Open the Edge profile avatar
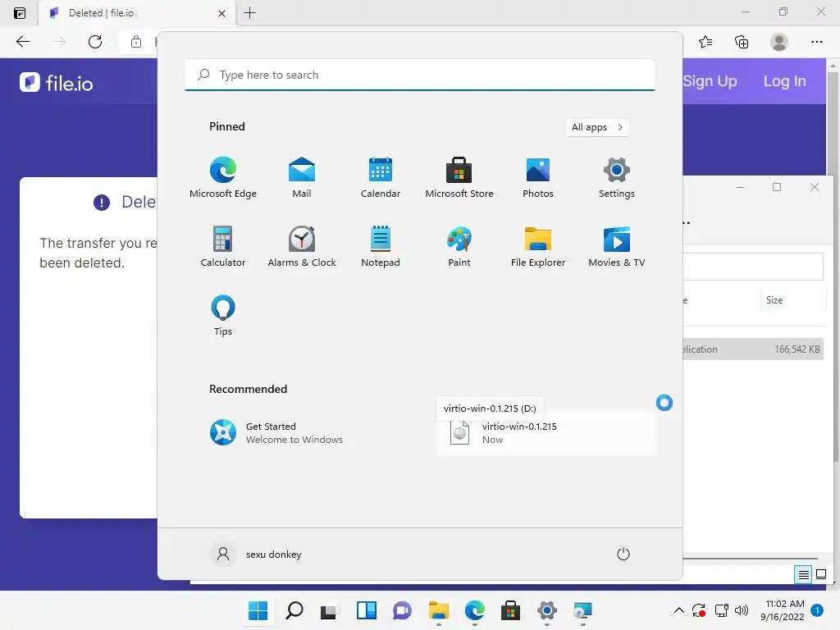Image resolution: width=840 pixels, height=630 pixels. (x=779, y=41)
